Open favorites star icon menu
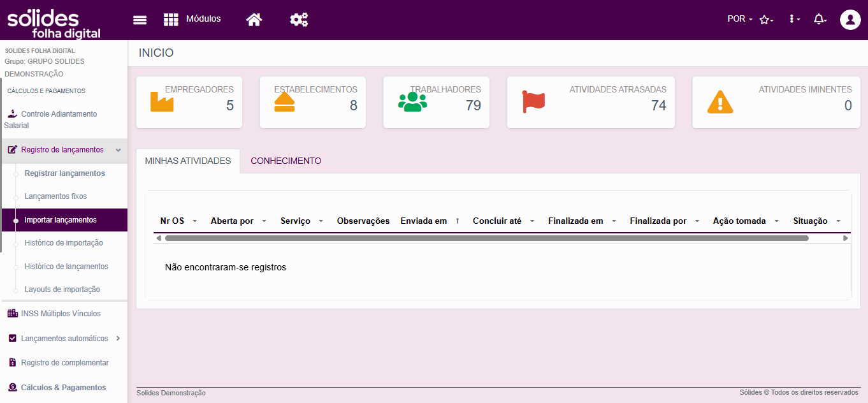The width and height of the screenshot is (868, 403). pyautogui.click(x=767, y=20)
